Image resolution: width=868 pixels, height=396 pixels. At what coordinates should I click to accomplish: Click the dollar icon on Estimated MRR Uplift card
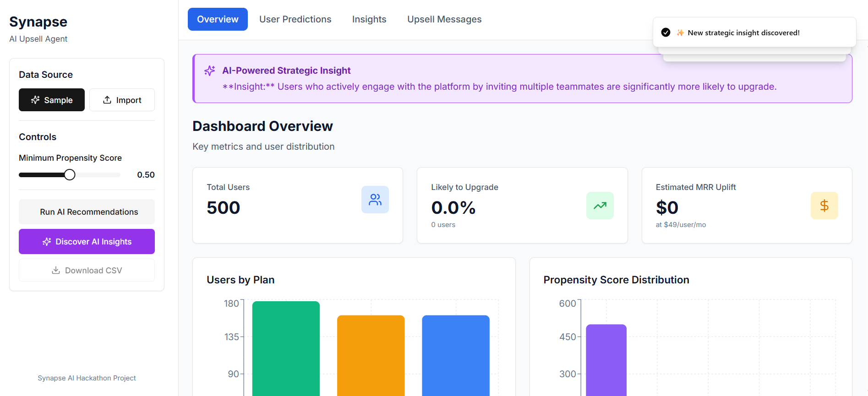824,206
